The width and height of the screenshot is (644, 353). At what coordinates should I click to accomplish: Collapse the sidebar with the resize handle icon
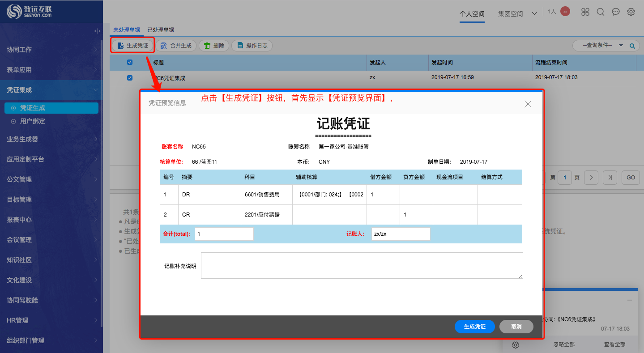pyautogui.click(x=97, y=31)
